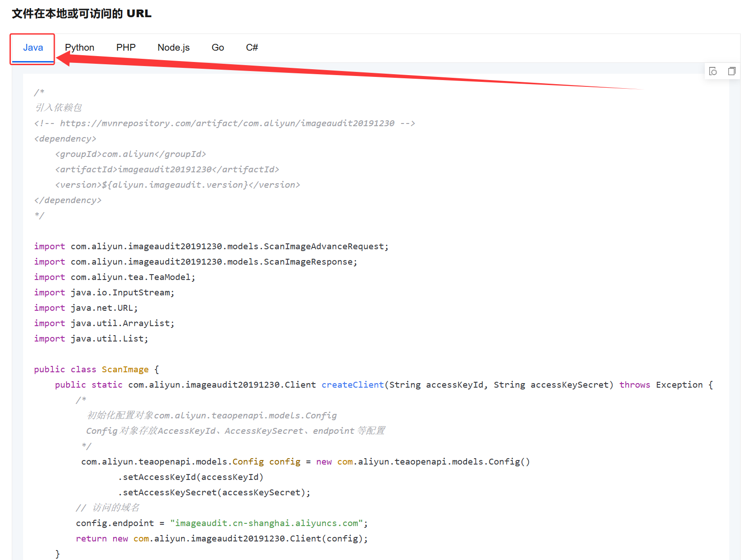Click the import java.net.URL line

86,308
